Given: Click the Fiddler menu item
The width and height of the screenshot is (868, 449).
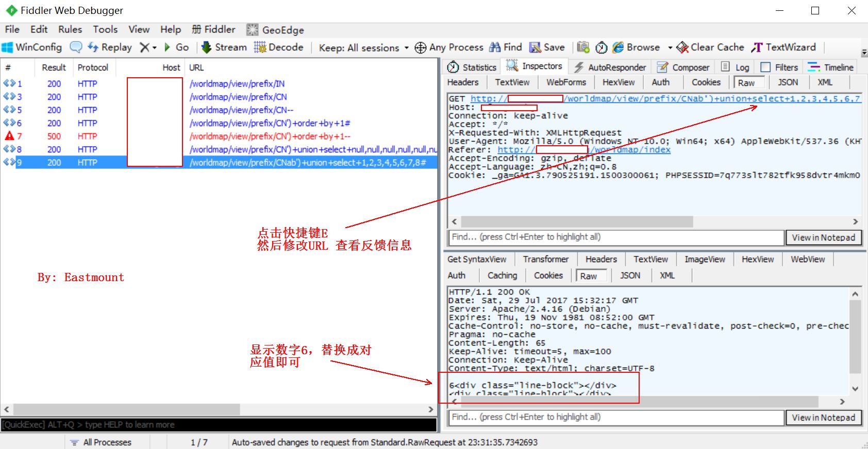Looking at the screenshot, I should (213, 29).
